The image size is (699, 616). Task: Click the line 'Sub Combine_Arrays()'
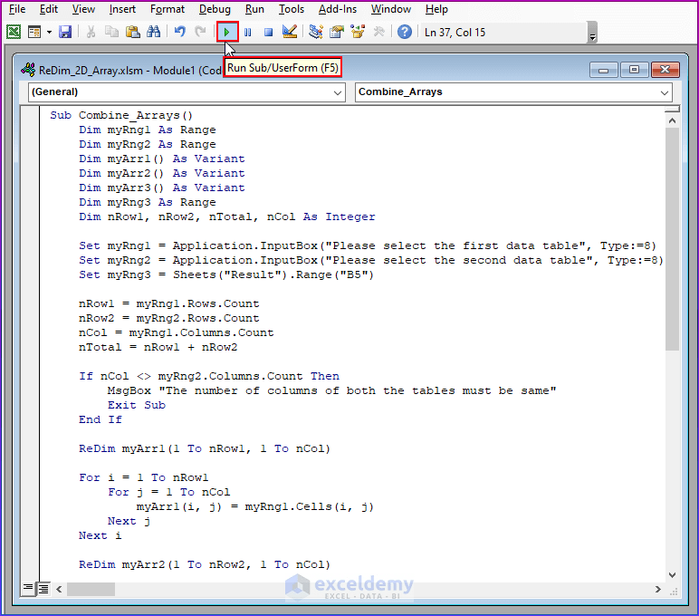pyautogui.click(x=121, y=116)
